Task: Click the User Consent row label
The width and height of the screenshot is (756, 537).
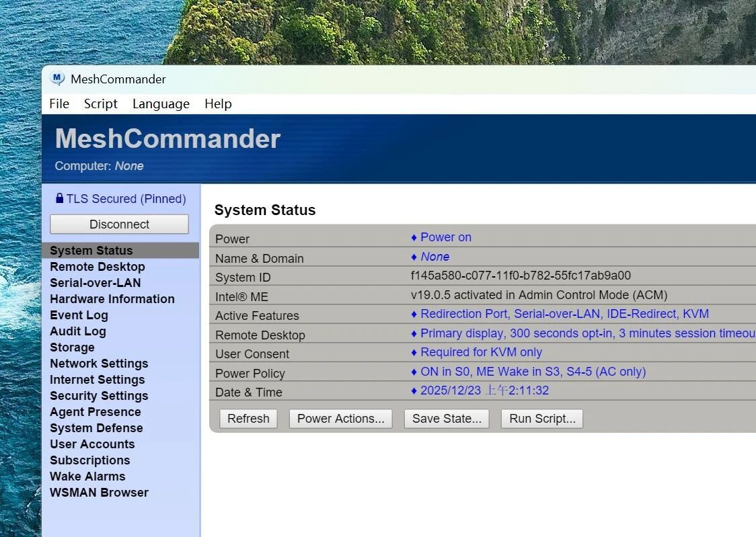Action: pos(252,354)
